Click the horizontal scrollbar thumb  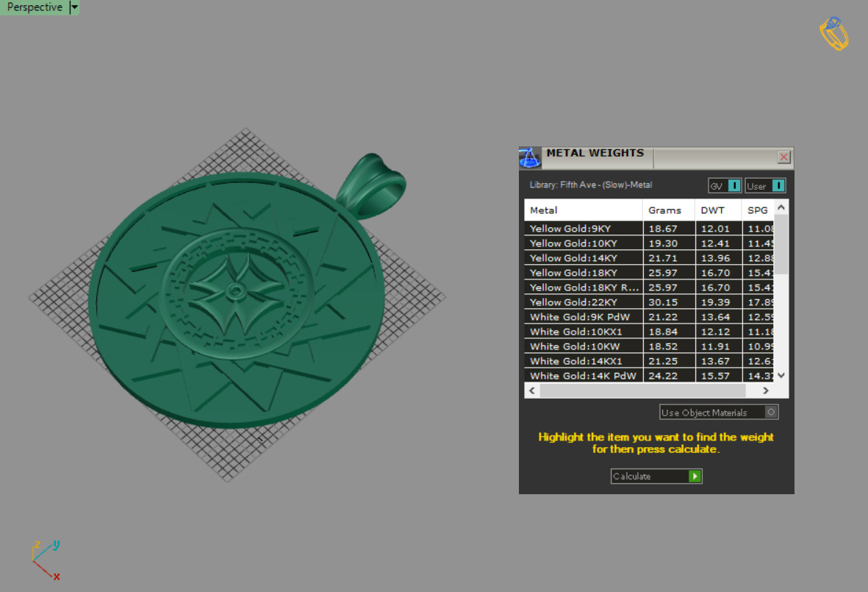(x=642, y=390)
